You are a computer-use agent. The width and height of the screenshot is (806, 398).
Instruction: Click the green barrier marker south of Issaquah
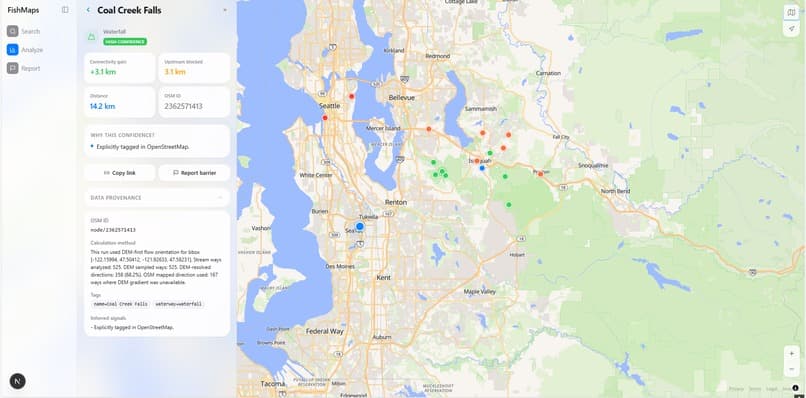coord(505,176)
